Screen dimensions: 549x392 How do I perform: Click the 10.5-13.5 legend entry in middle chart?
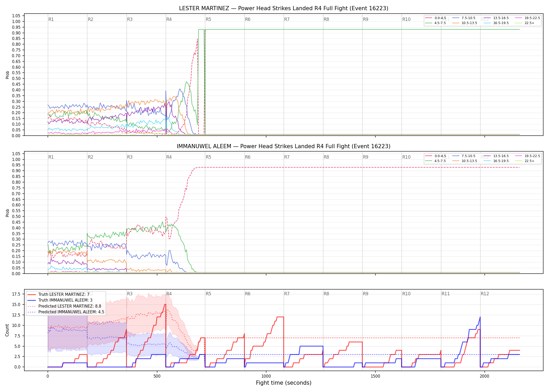click(465, 161)
